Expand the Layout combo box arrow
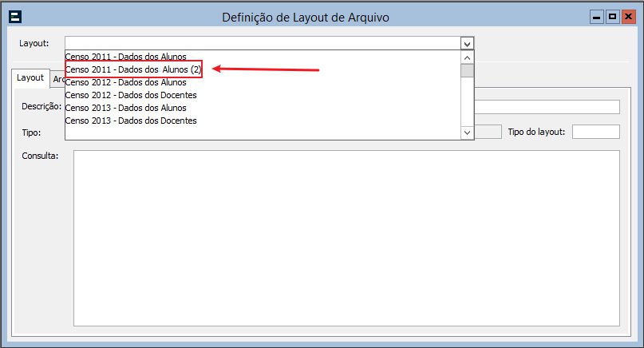Screen dimensions: 644x348 467,44
